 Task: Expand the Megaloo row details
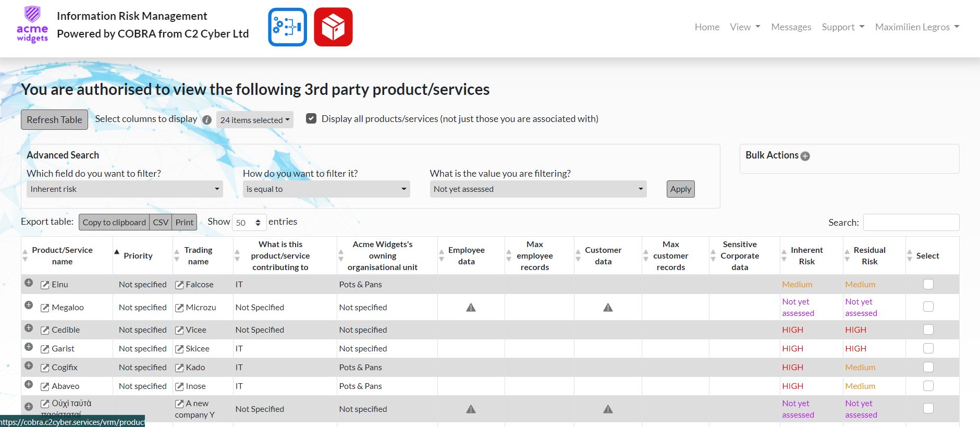pyautogui.click(x=29, y=305)
